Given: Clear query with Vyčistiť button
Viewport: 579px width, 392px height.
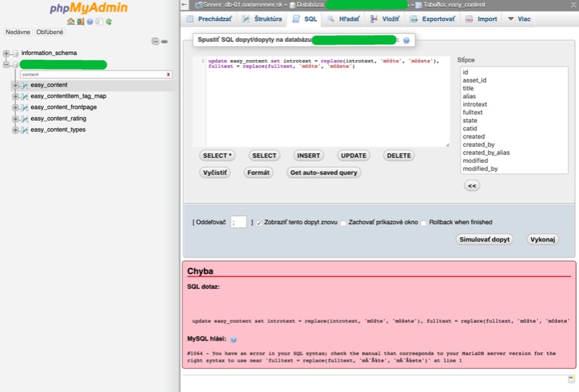Looking at the screenshot, I should pos(215,173).
